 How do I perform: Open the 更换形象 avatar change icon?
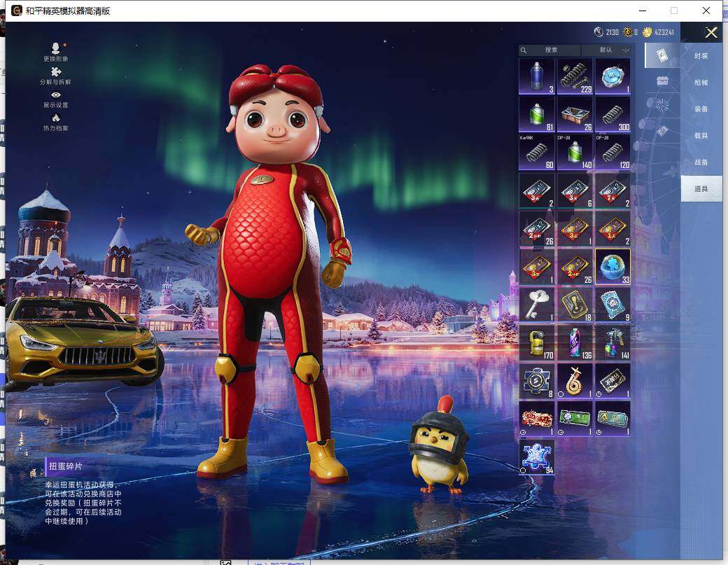click(56, 52)
